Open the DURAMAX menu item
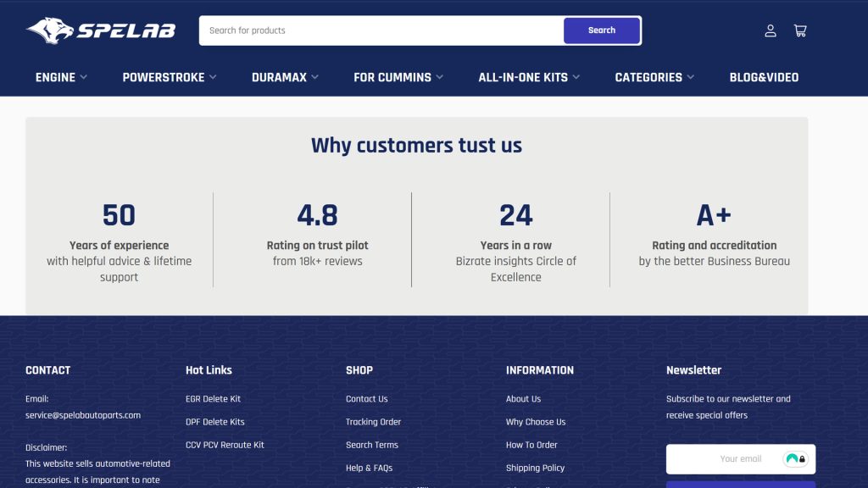868x488 pixels. [279, 77]
